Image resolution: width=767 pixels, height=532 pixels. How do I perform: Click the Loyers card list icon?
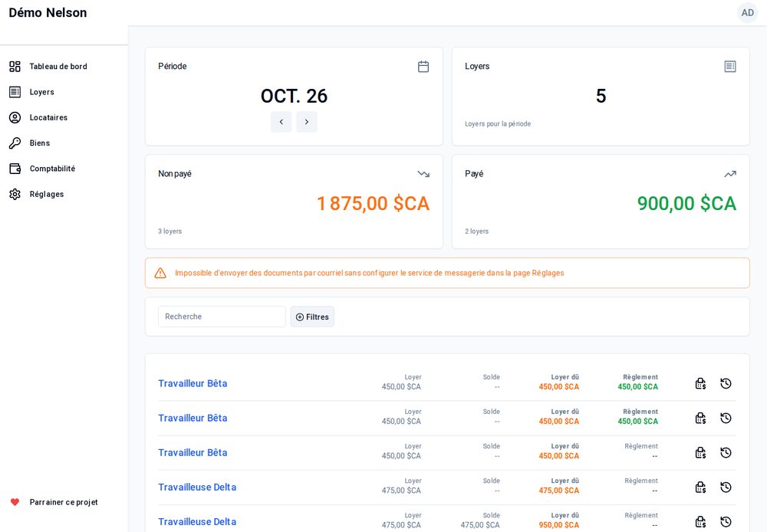(x=730, y=67)
